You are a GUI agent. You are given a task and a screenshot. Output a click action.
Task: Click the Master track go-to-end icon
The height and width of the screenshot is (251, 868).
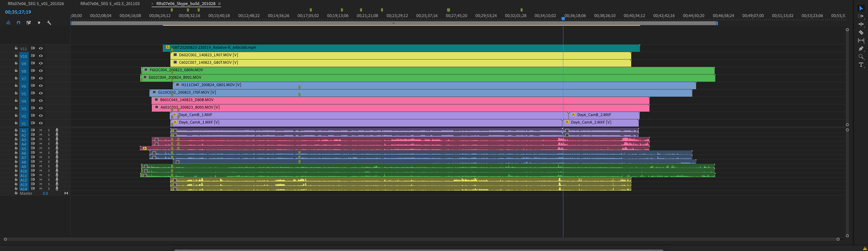[x=66, y=193]
